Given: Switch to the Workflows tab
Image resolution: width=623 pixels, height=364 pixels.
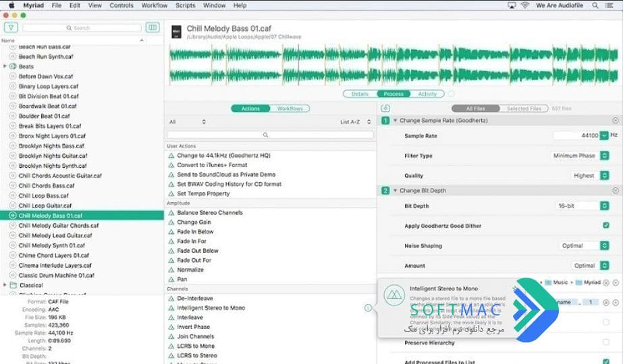Looking at the screenshot, I should coord(290,109).
